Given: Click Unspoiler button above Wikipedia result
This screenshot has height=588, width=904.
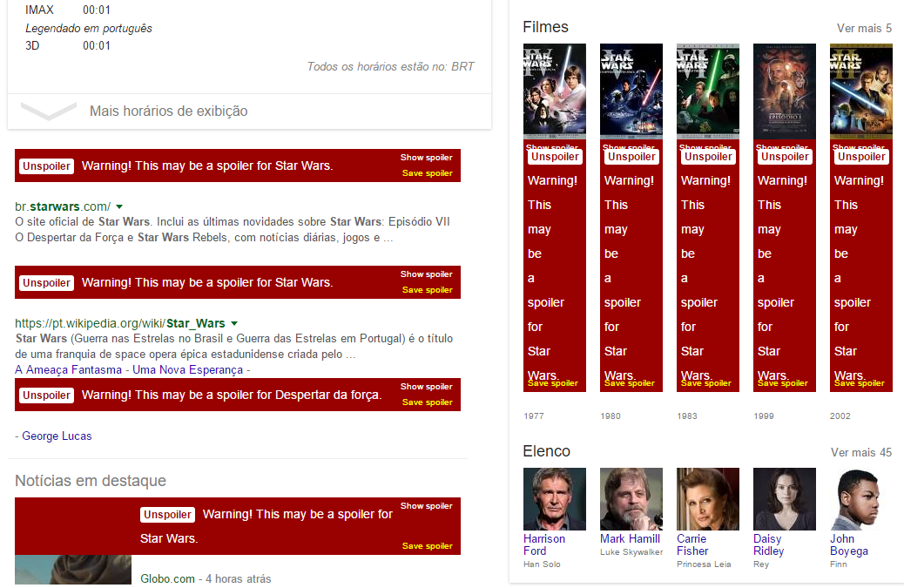Looking at the screenshot, I should pyautogui.click(x=47, y=283).
